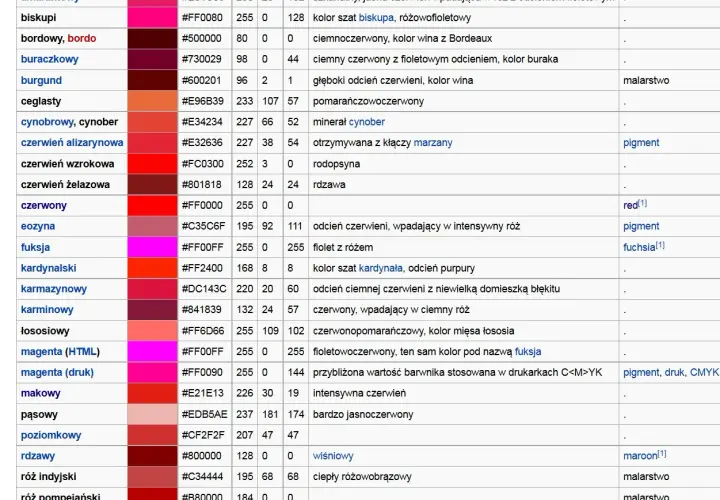Follow the fuksja link in magenta description
Screen dimensions: 720x500
pyautogui.click(x=528, y=352)
